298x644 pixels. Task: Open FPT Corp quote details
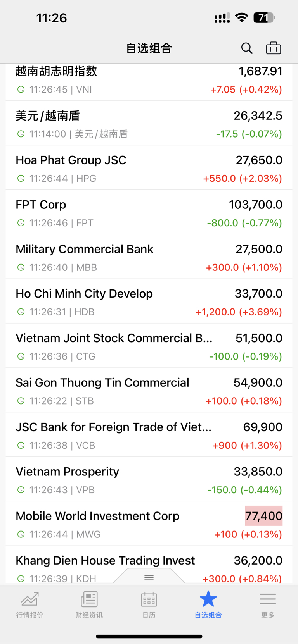tap(149, 212)
